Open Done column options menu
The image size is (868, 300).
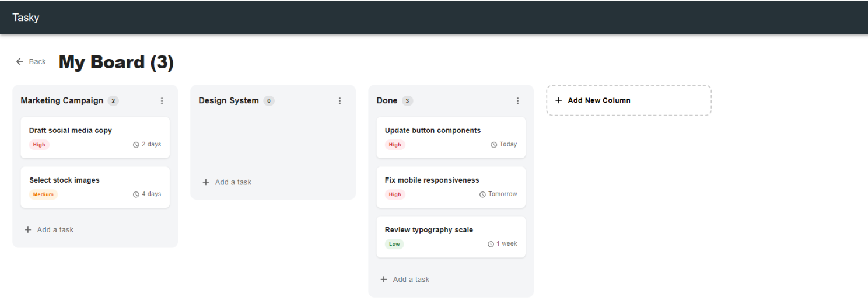(x=517, y=101)
